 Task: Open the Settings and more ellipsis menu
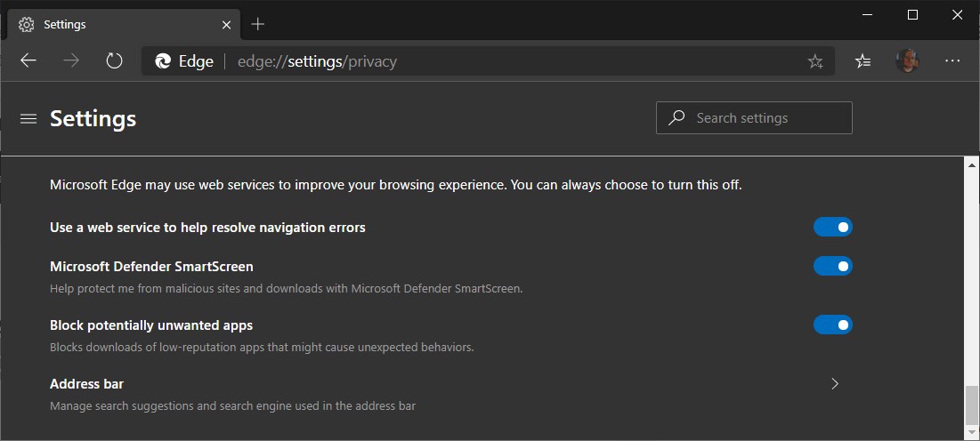[x=952, y=60]
